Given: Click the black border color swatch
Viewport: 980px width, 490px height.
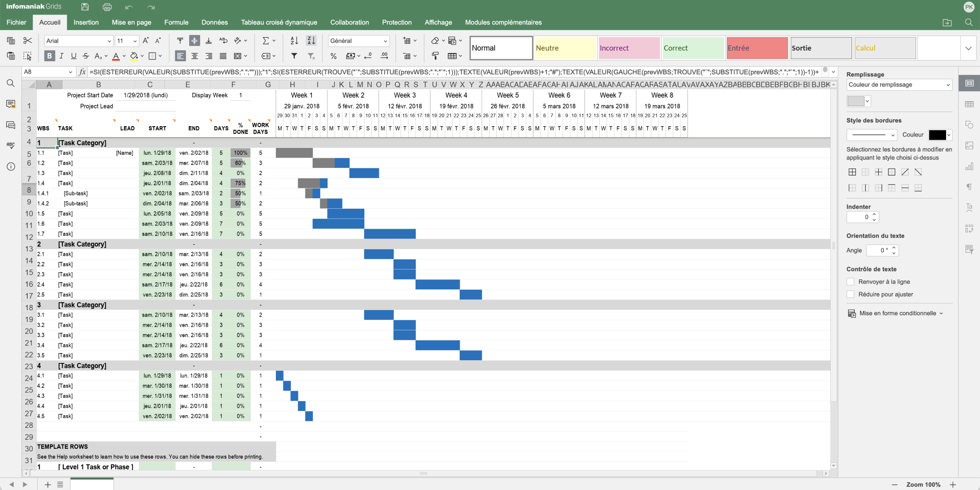Looking at the screenshot, I should click(x=937, y=135).
